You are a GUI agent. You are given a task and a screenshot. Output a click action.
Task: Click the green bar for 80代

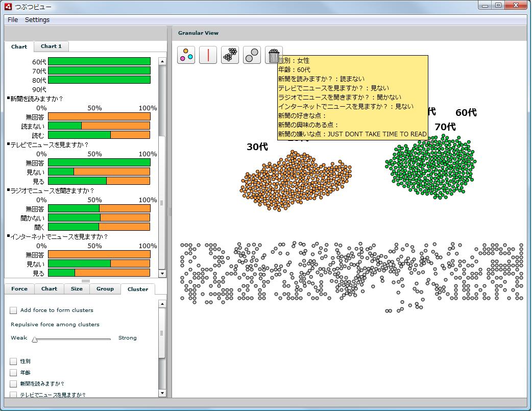[x=100, y=80]
